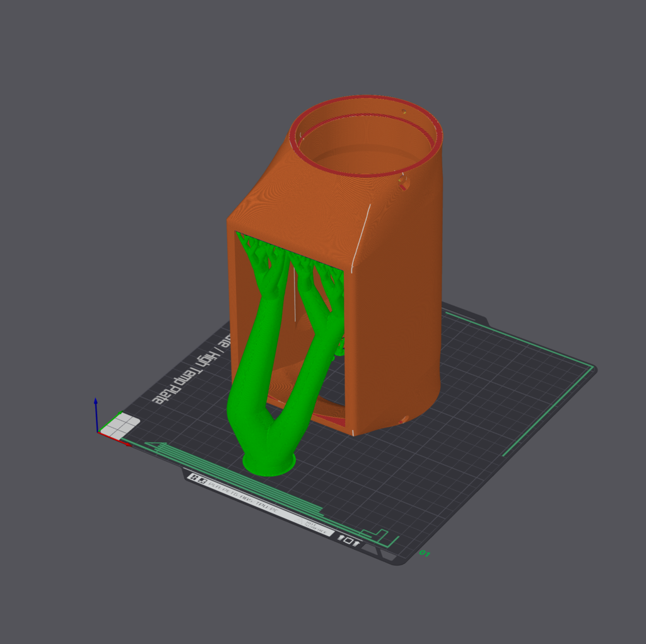This screenshot has height=644, width=646.
Task: Click the "PLA/PETG/ABS/TPU/PC" plate label
Action: [243, 496]
